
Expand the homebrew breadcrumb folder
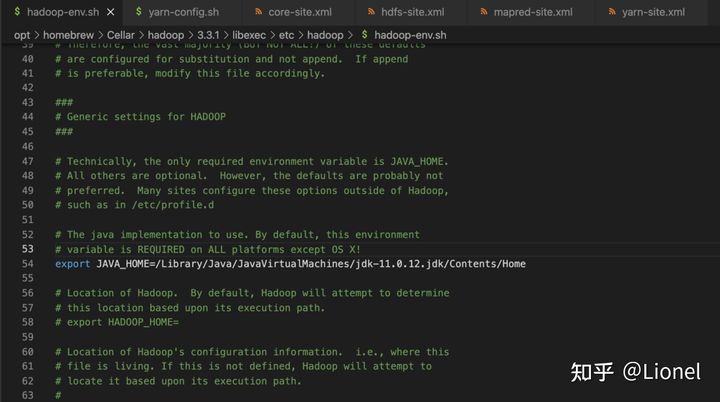pyautogui.click(x=66, y=34)
